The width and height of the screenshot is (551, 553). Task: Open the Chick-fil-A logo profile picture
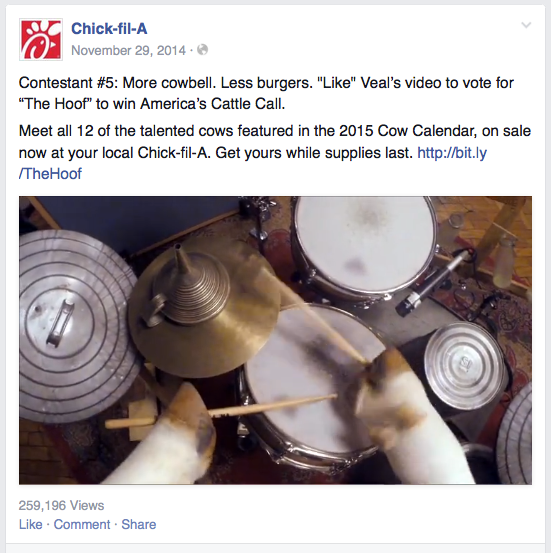pyautogui.click(x=41, y=40)
